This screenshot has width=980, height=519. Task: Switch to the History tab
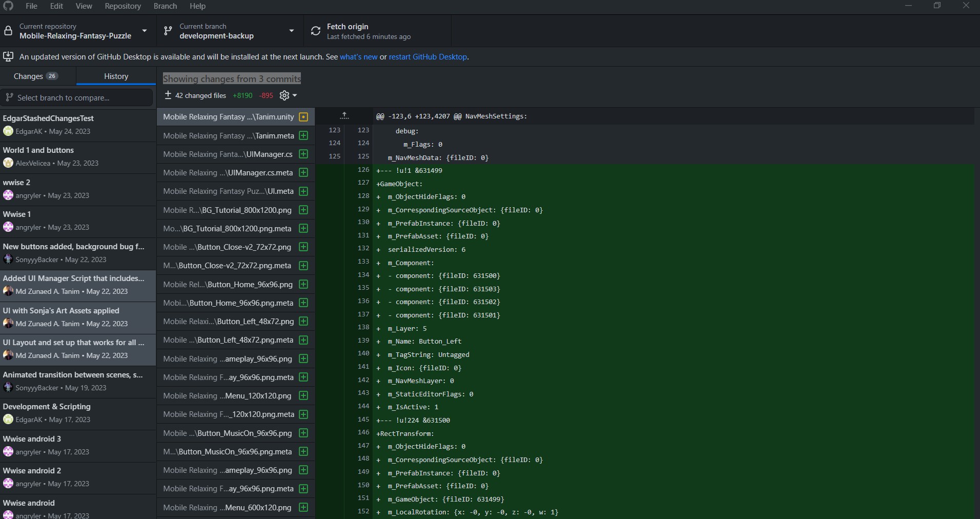(116, 76)
